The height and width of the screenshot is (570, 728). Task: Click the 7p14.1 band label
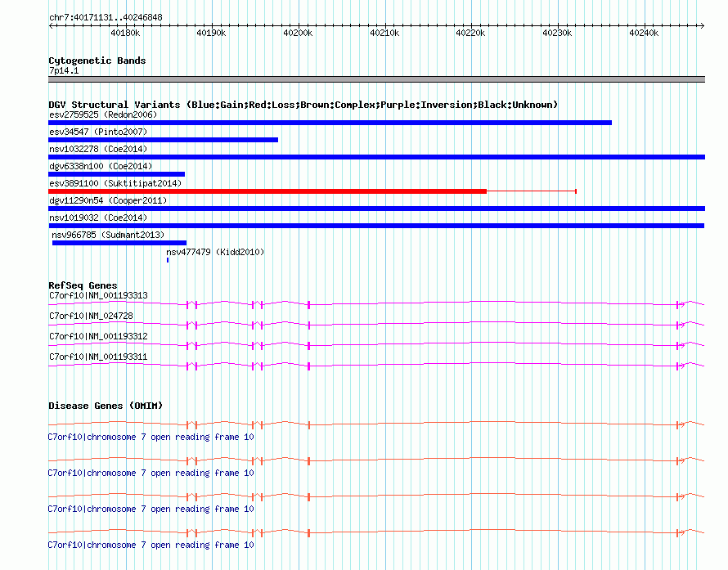pos(64,71)
